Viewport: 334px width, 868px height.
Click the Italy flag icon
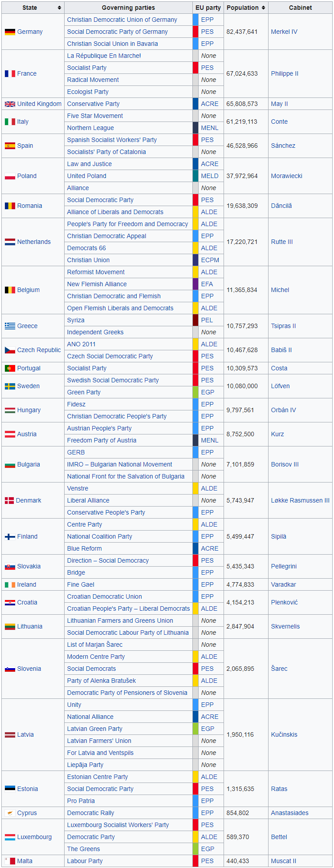(x=10, y=122)
